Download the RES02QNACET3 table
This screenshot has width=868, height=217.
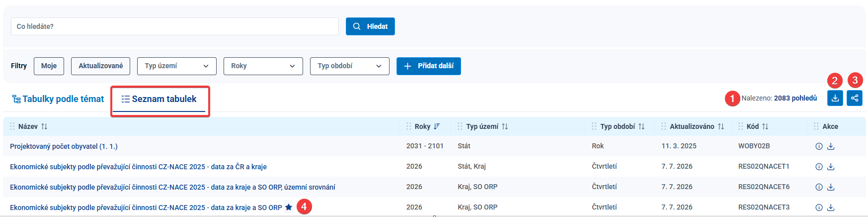(x=831, y=208)
